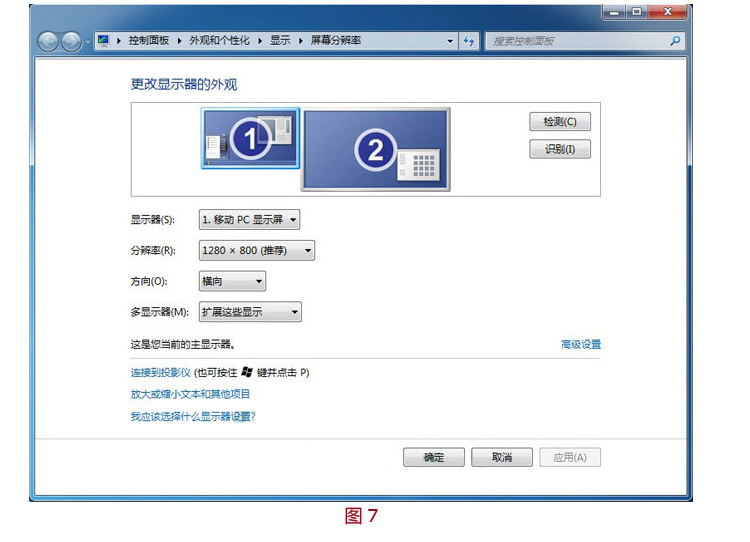Screen dimensions: 750x542
Task: Select the 显示 breadcrumb
Action: click(x=280, y=41)
